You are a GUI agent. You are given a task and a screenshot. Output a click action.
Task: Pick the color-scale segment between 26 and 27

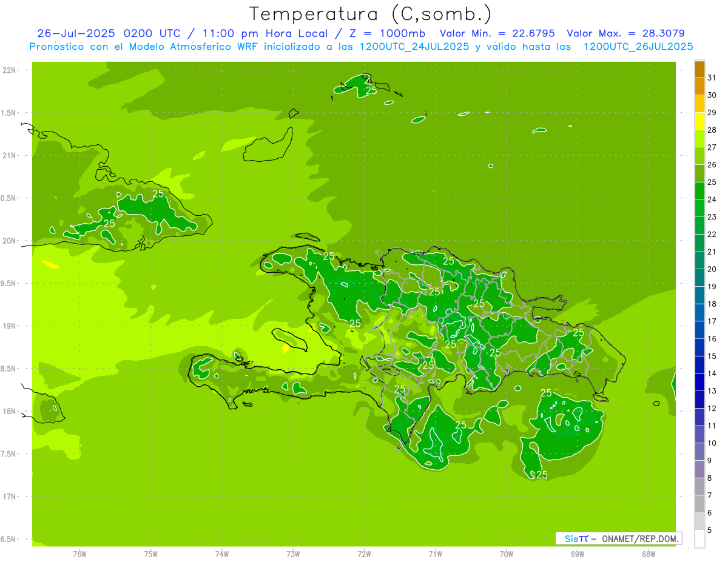click(699, 156)
